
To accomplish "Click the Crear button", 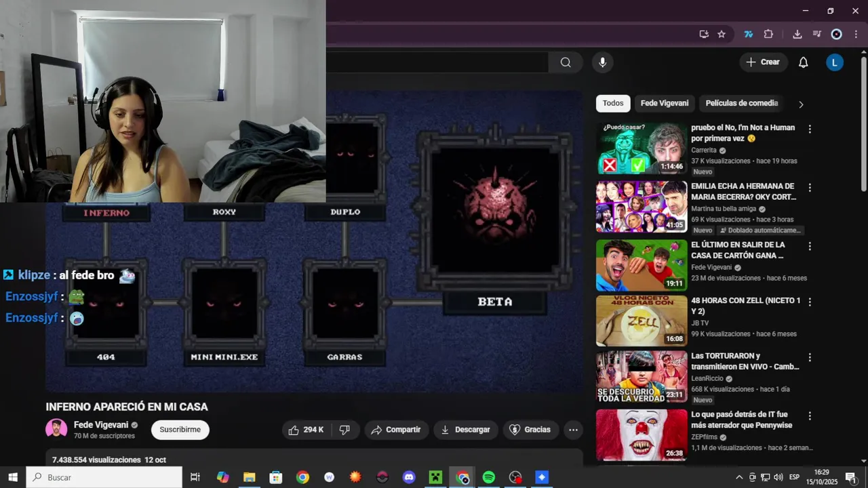I will pos(763,62).
